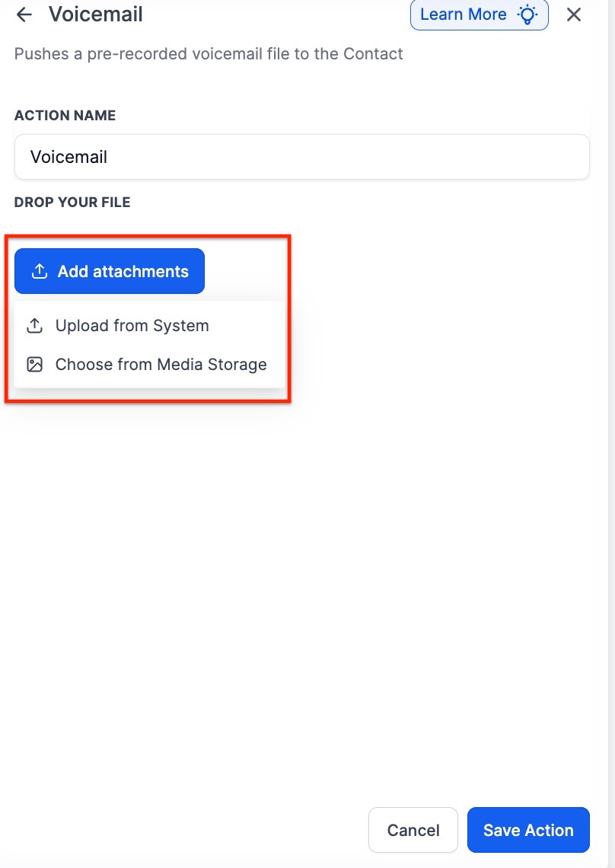Click the DROP YOUR FILE label

pyautogui.click(x=72, y=203)
